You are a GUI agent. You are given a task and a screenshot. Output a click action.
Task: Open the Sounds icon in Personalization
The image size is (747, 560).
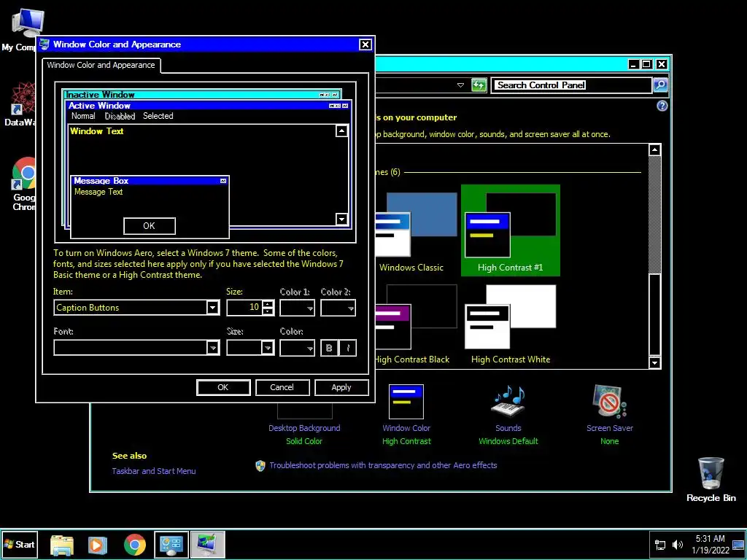tap(508, 402)
